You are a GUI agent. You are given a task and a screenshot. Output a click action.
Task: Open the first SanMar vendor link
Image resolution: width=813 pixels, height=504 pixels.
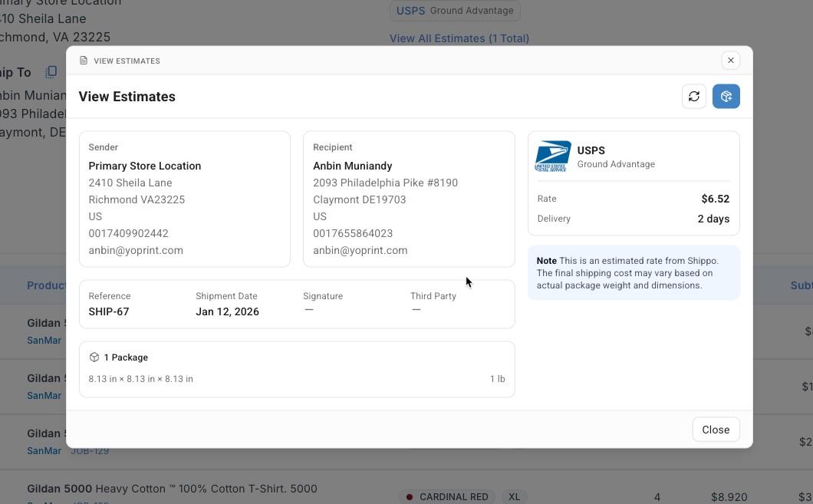pyautogui.click(x=44, y=341)
